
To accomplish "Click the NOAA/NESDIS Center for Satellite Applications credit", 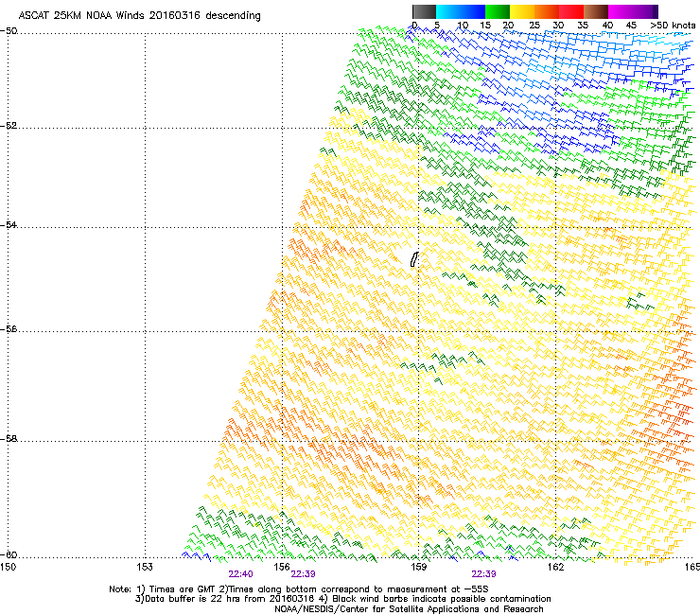I will [409, 609].
